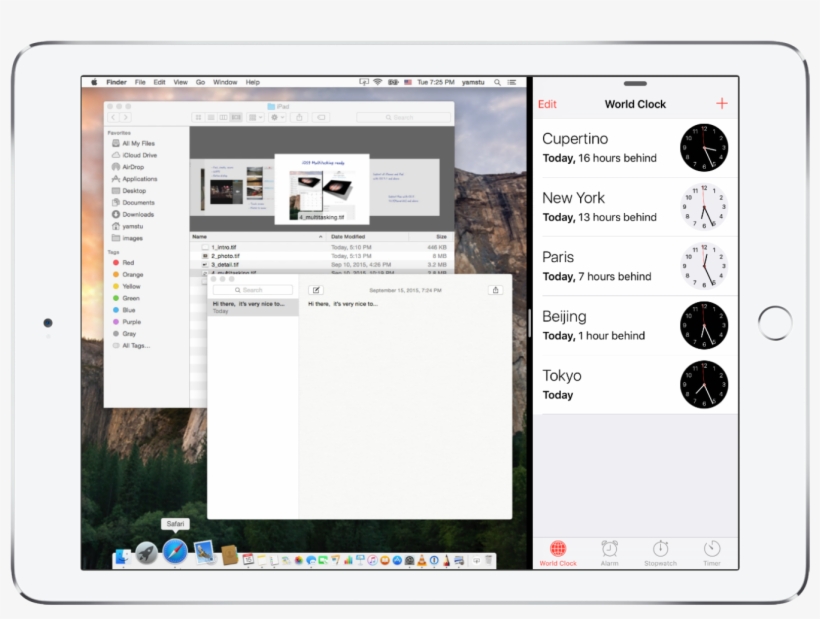
Task: Launch Launchpad from the Dock
Action: pyautogui.click(x=146, y=553)
